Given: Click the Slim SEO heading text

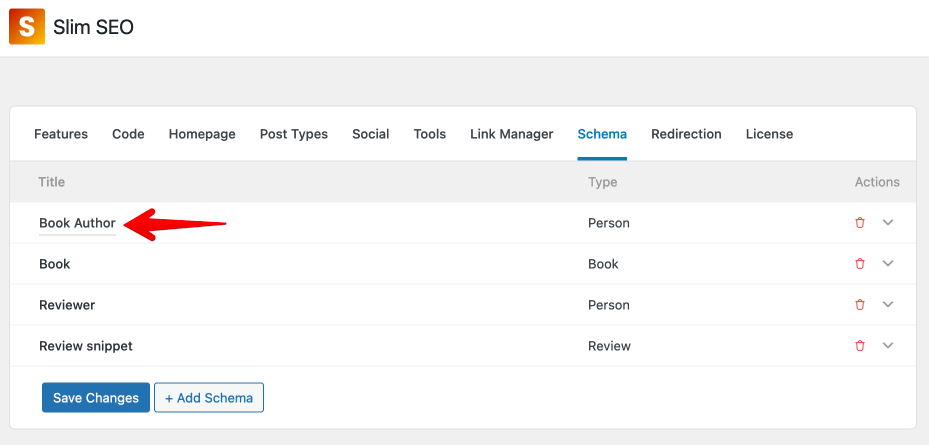Looking at the screenshot, I should (x=93, y=27).
